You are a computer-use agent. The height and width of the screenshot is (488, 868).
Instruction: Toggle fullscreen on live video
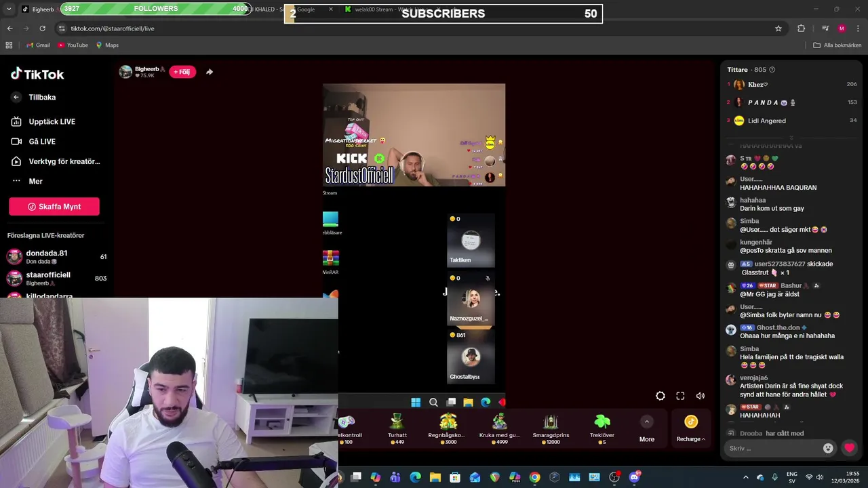tap(680, 396)
